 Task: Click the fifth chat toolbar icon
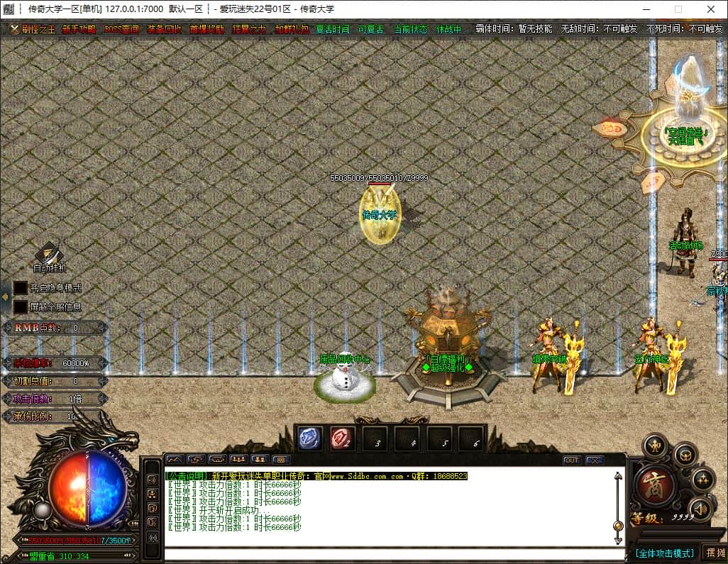260,460
